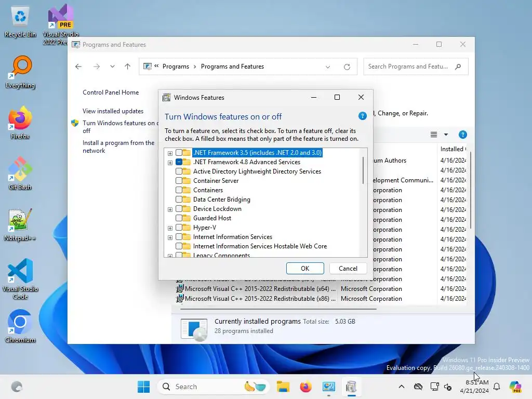The height and width of the screenshot is (399, 532).
Task: Expand Internet Information Services node
Action: 170,237
